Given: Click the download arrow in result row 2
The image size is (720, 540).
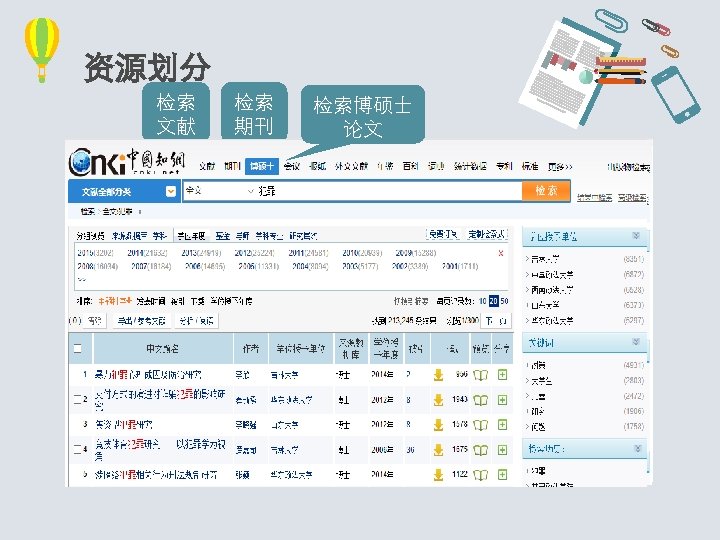Looking at the screenshot, I should [439, 400].
